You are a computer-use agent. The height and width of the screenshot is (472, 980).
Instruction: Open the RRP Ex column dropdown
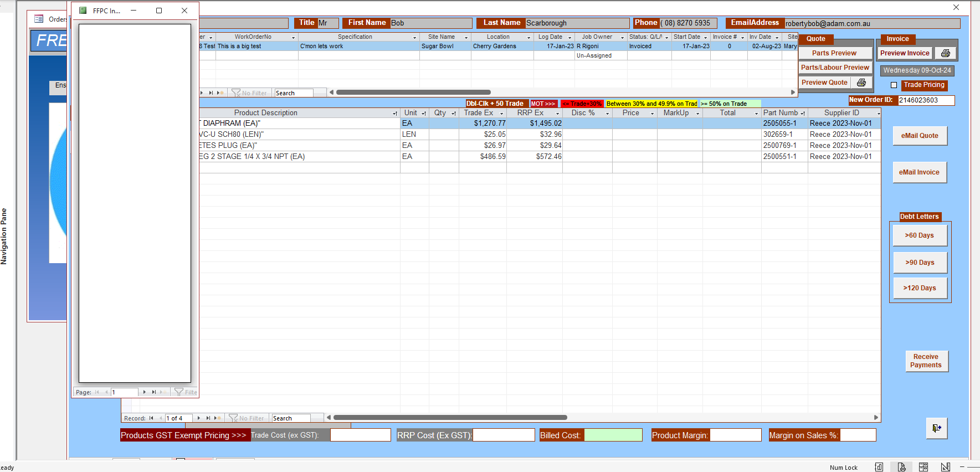click(558, 113)
